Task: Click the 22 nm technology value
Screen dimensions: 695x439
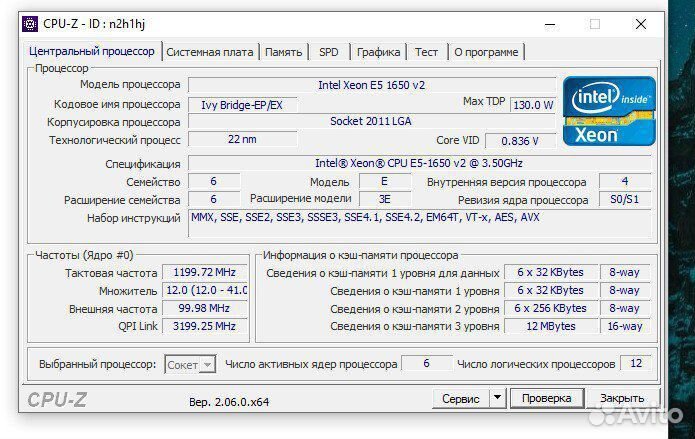Action: pyautogui.click(x=242, y=139)
